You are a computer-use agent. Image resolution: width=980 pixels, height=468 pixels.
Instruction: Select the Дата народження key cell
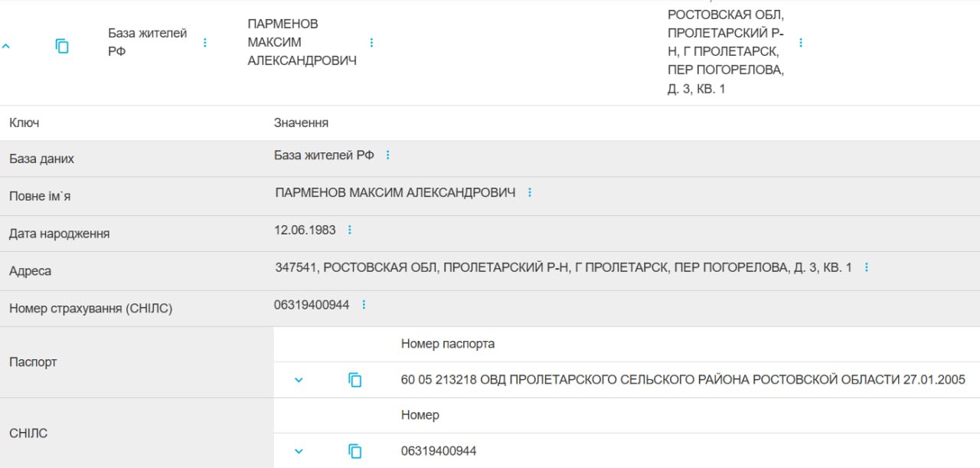[59, 234]
